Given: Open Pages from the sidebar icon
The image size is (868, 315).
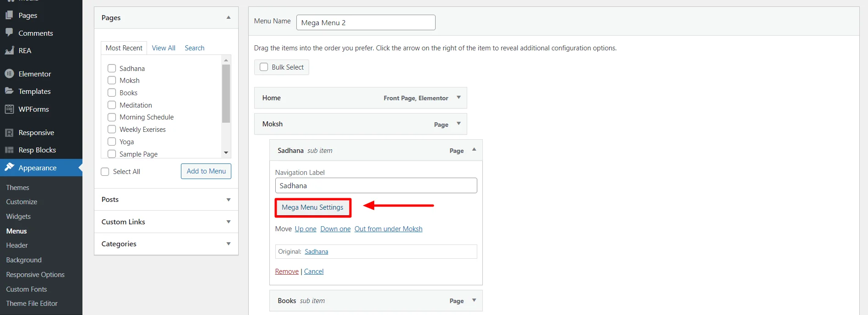Looking at the screenshot, I should click(9, 15).
